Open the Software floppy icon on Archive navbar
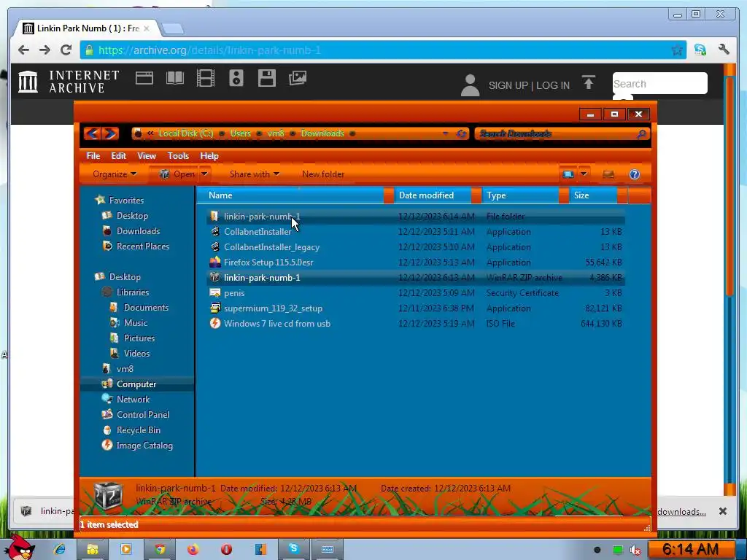 pos(267,78)
